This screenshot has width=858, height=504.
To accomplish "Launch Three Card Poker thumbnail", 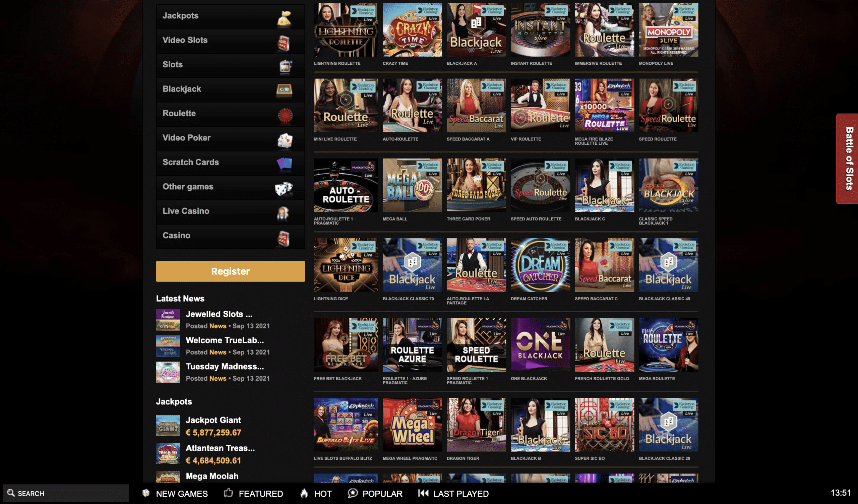I will coord(476,185).
